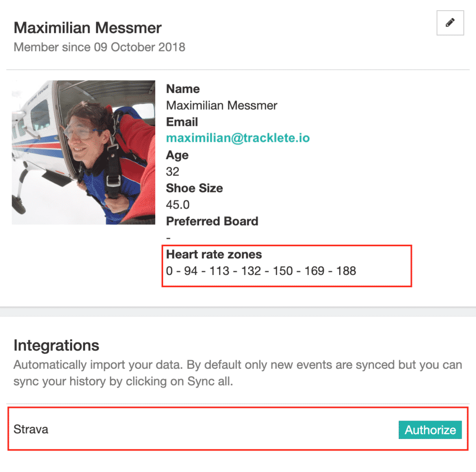Authorize the Strava integration

click(x=430, y=430)
